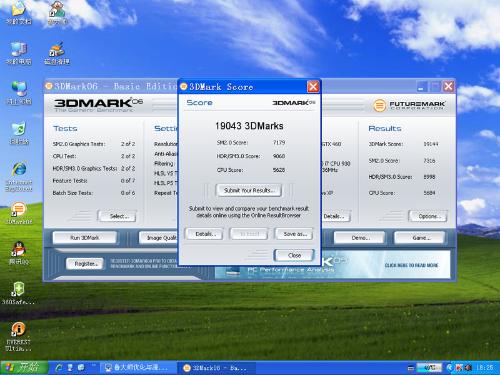
Task: Open the Network Neighborhood desktop icon
Action: 19,93
